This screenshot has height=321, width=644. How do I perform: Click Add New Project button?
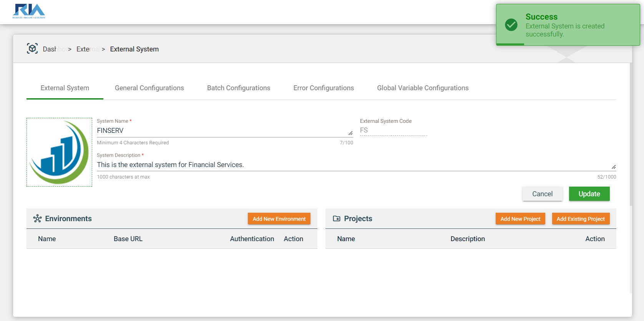tap(520, 219)
